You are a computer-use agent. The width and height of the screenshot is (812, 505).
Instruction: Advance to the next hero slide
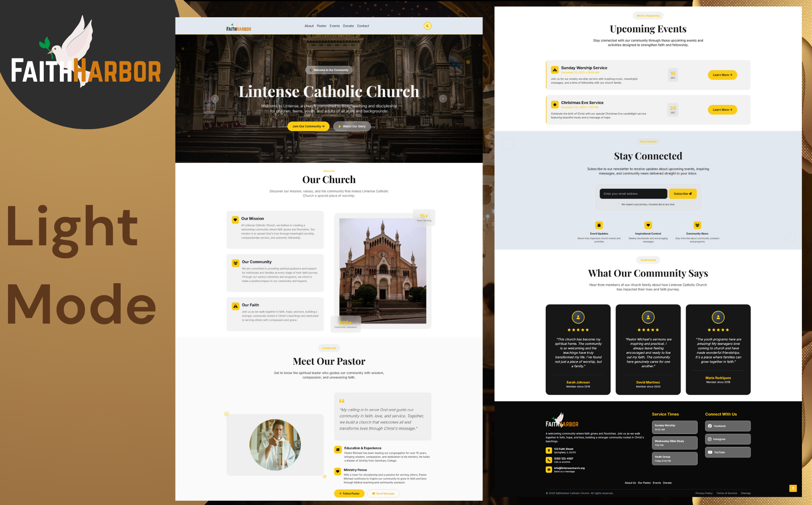(443, 98)
